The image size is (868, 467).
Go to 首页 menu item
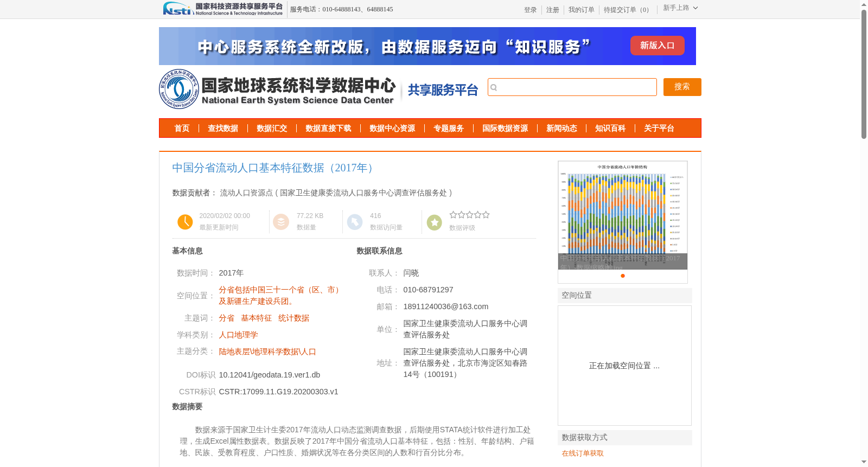[182, 129]
